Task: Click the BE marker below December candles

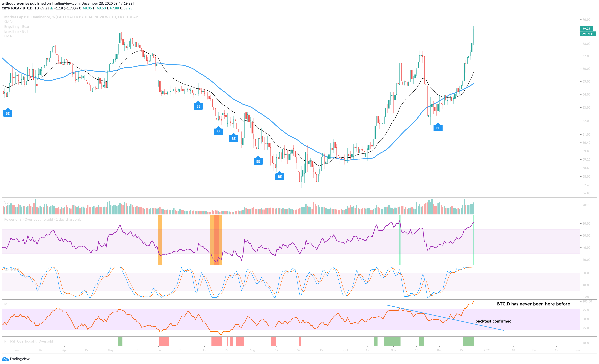Action: click(x=438, y=128)
